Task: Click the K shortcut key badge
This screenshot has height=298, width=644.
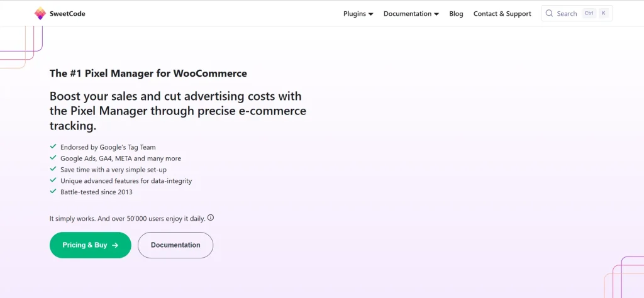Action: [x=603, y=13]
